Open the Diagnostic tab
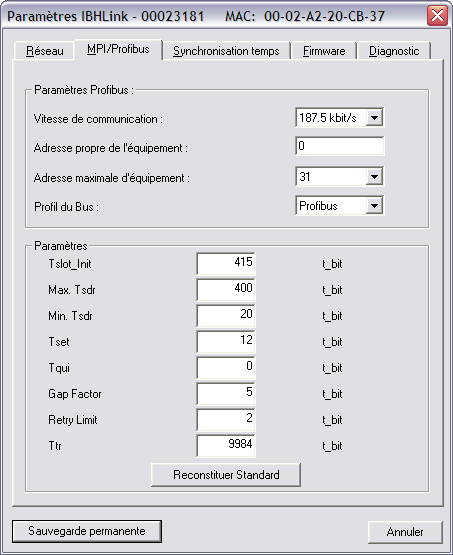Image resolution: width=453 pixels, height=555 pixels. (x=394, y=51)
